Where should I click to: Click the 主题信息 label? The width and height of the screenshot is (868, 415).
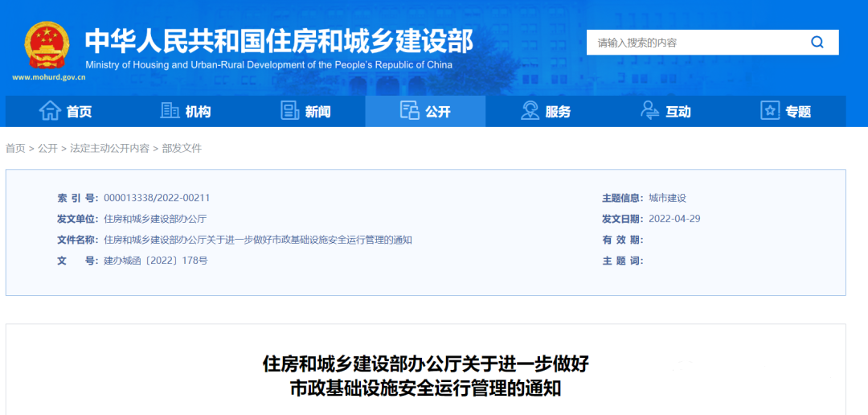pos(624,198)
